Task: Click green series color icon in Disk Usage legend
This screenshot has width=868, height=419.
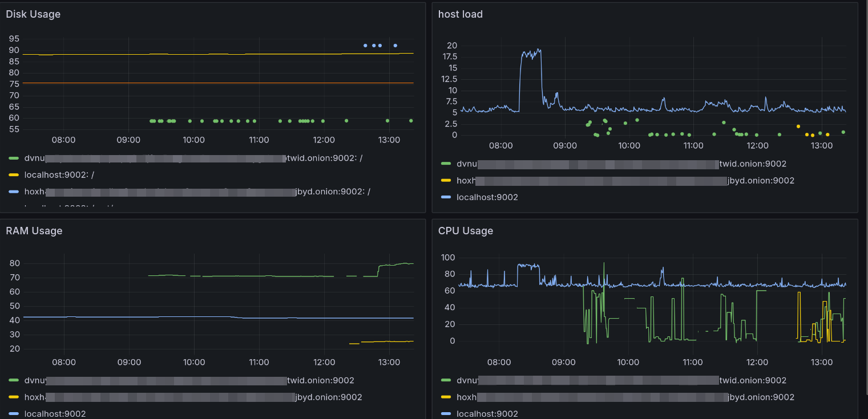Action: [14, 158]
